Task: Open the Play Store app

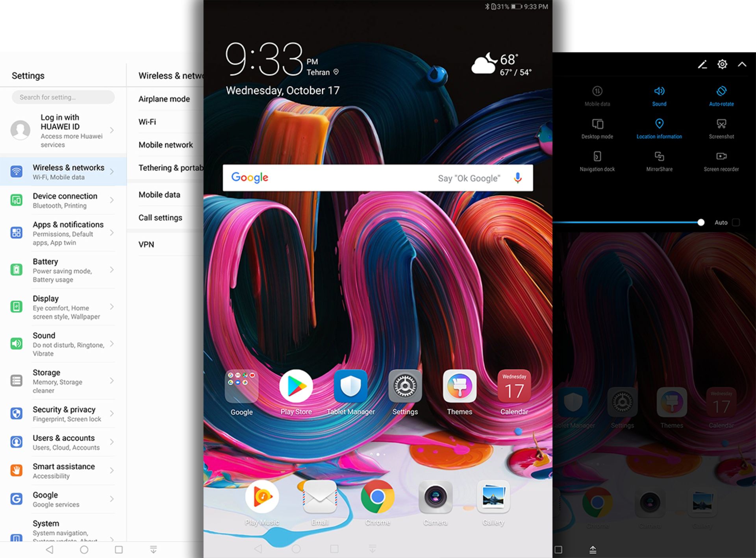Action: (x=296, y=386)
